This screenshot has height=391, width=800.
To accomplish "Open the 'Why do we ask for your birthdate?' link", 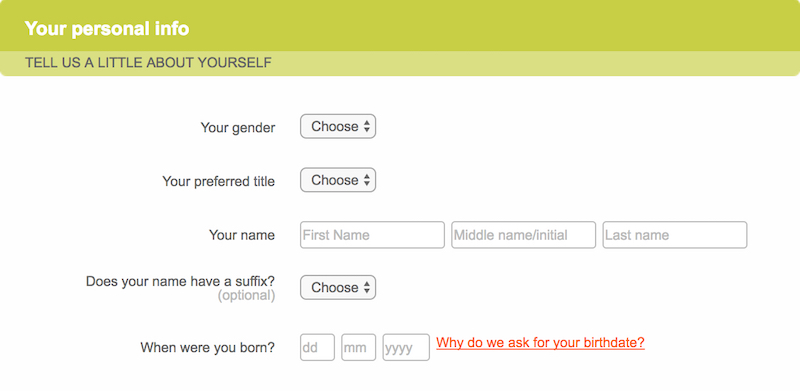I will click(x=540, y=343).
